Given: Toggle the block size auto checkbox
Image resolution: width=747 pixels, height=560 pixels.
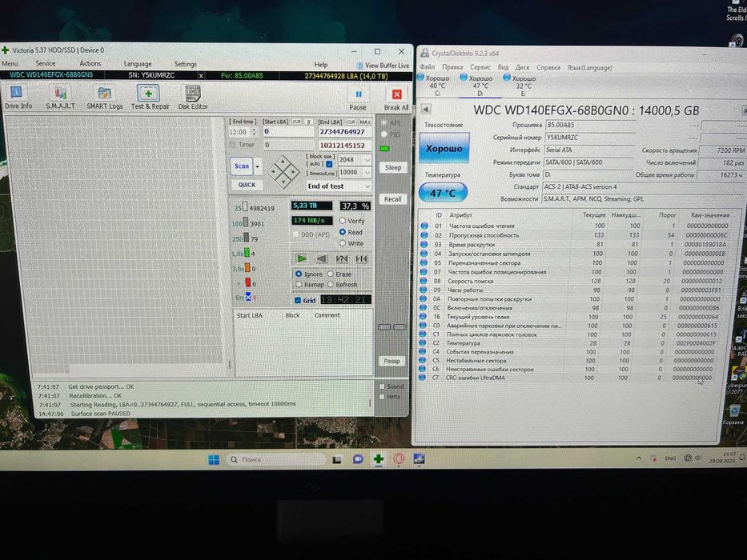Looking at the screenshot, I should click(329, 164).
